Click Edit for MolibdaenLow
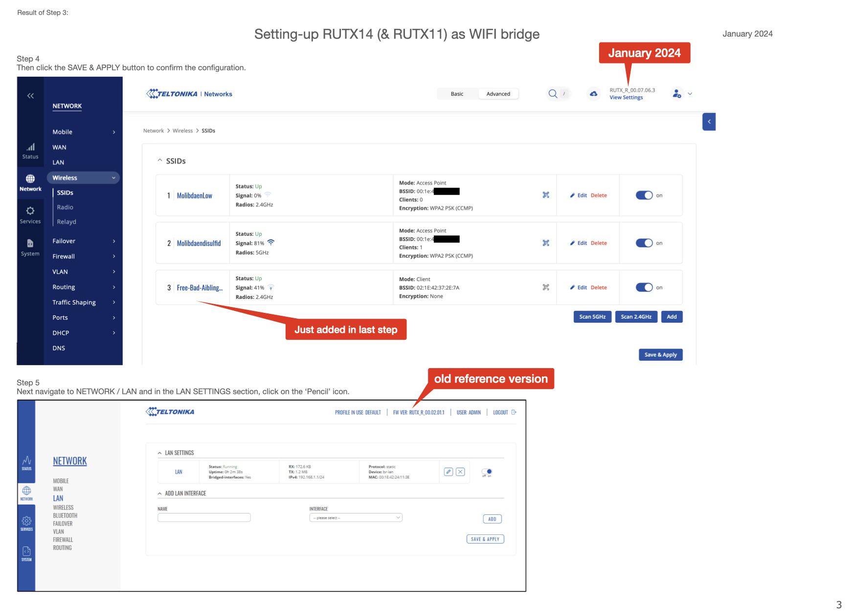 point(579,195)
